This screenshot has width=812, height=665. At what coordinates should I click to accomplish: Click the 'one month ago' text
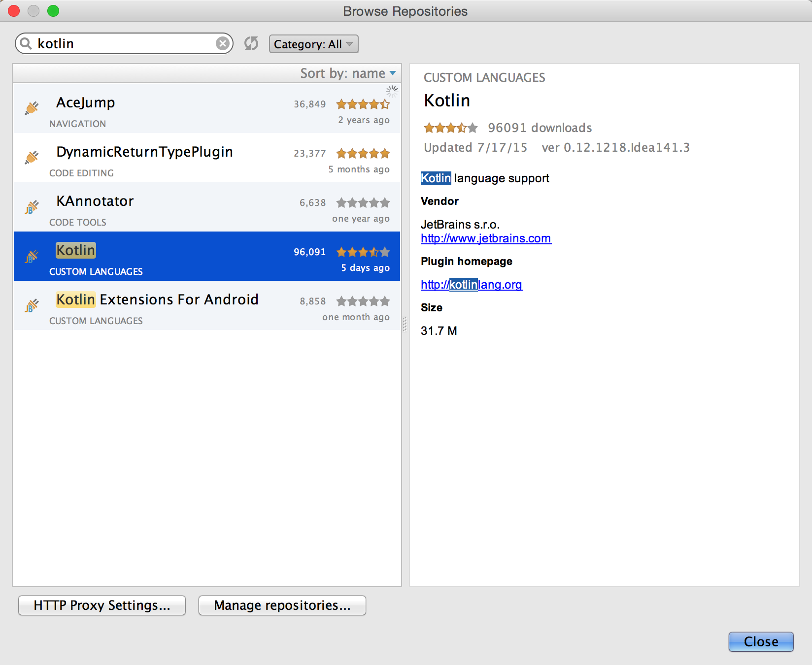click(x=356, y=317)
